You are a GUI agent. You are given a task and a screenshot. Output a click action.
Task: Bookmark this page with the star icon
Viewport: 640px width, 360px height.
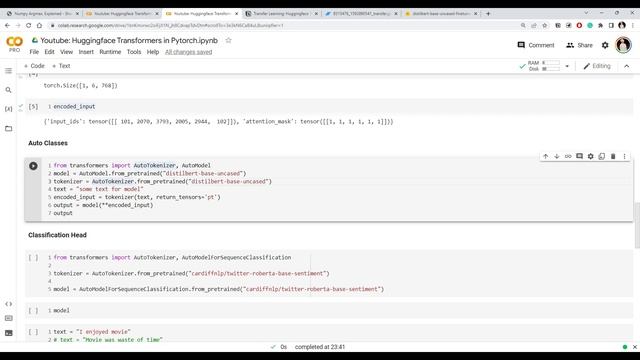pyautogui.click(x=544, y=25)
